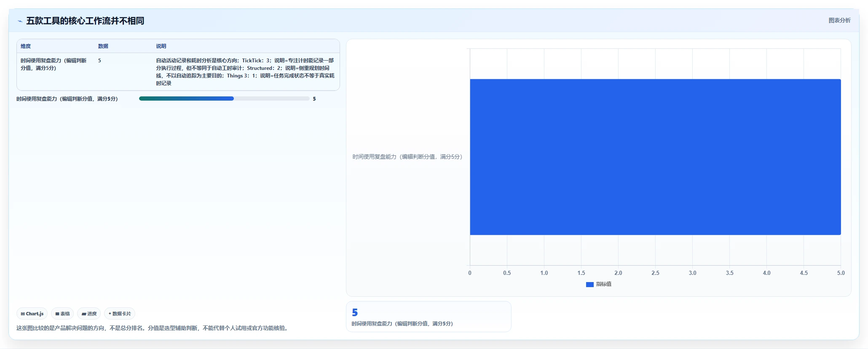Click the card heading 五款工具的核心工作流并不相同
Viewport: 868px width, 349px height.
tap(85, 21)
